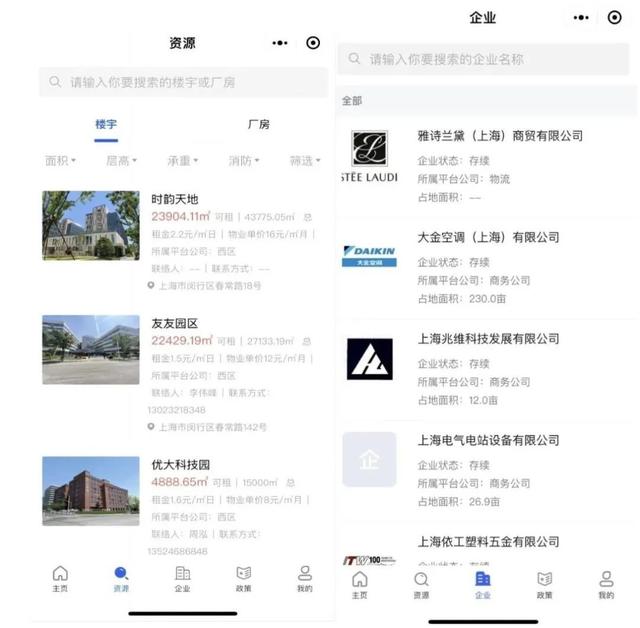Image resolution: width=640 pixels, height=628 pixels.
Task: Expand the 承重 filter dropdown
Action: [182, 161]
